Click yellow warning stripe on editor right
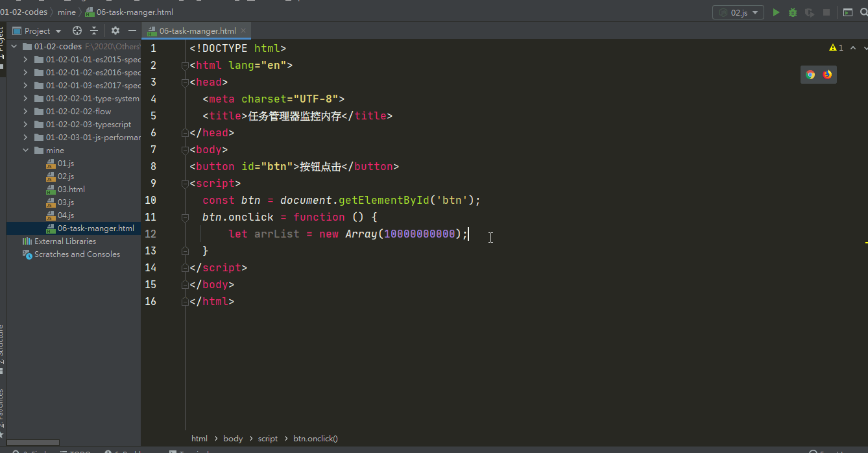Viewport: 868px width, 453px height. (866, 242)
